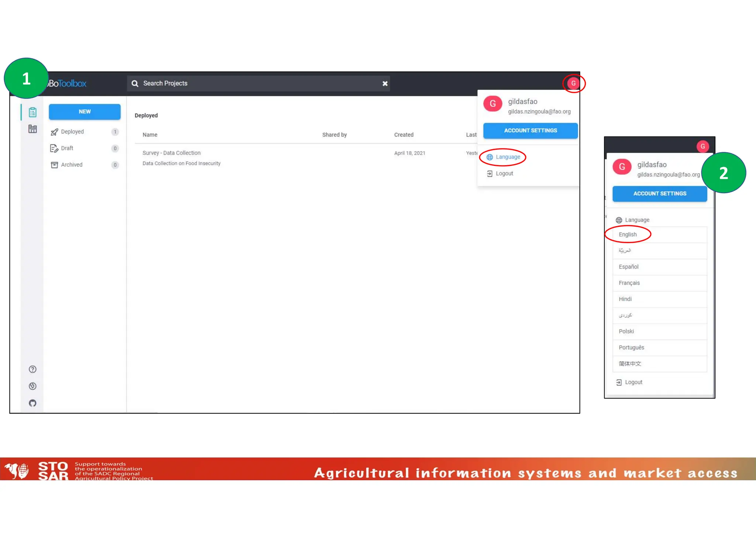
Task: Open the library sidebar icon
Action: [32, 129]
